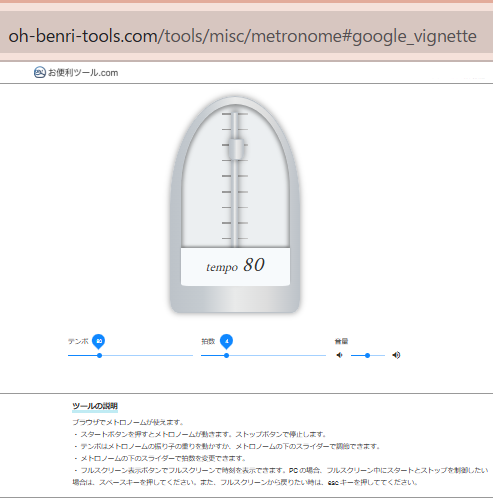This screenshot has height=504, width=493.
Task: Click the bottom tick mark on pendulum scale
Action: (x=235, y=239)
